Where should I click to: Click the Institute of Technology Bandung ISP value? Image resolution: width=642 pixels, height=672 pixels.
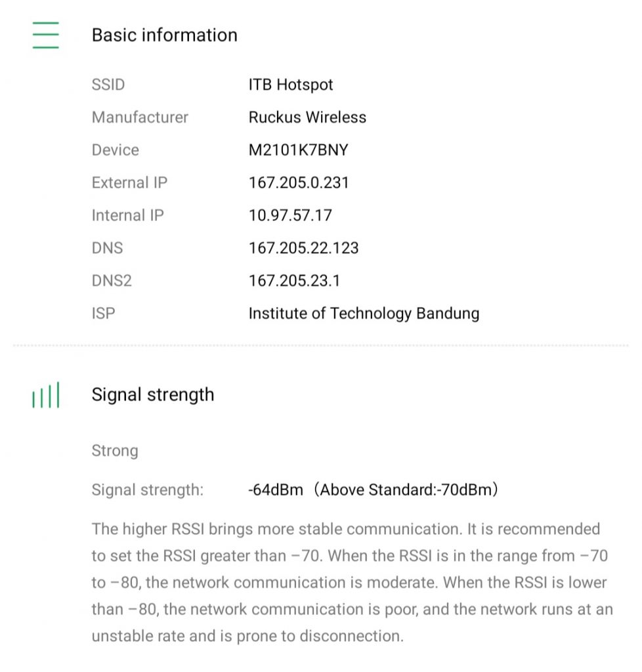(x=364, y=314)
